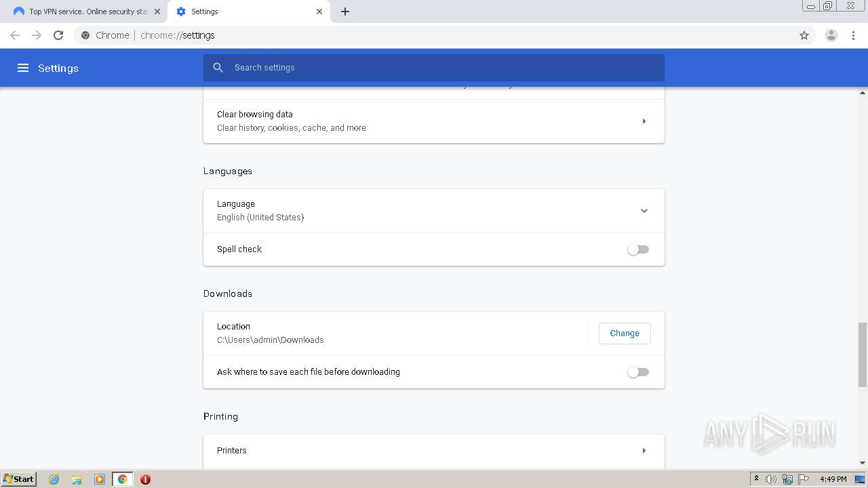Click the Chrome taskbar icon
Image resolution: width=868 pixels, height=488 pixels.
coord(122,479)
